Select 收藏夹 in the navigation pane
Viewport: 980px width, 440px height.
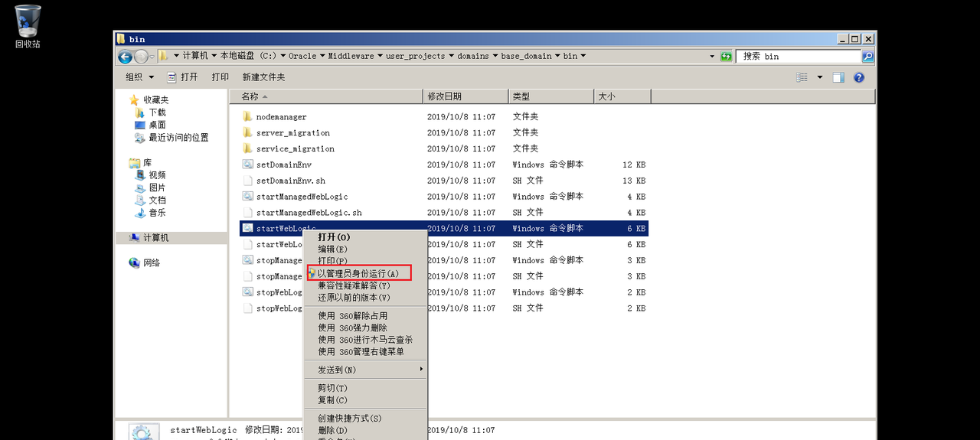pyautogui.click(x=155, y=100)
